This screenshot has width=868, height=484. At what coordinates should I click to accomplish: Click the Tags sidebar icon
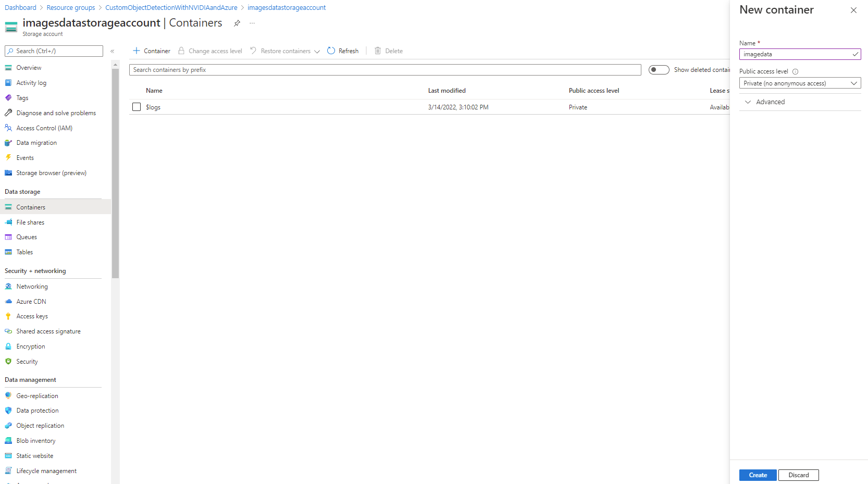click(8, 98)
